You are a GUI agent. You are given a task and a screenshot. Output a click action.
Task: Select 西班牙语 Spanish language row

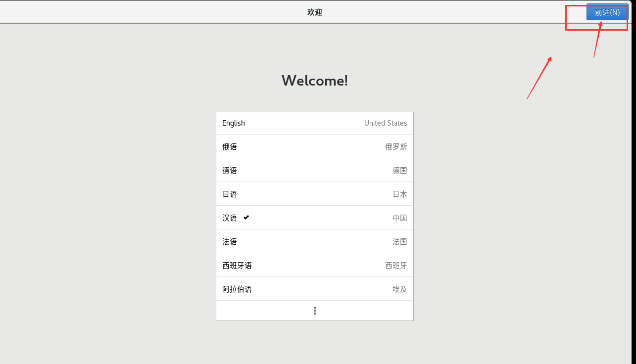315,266
